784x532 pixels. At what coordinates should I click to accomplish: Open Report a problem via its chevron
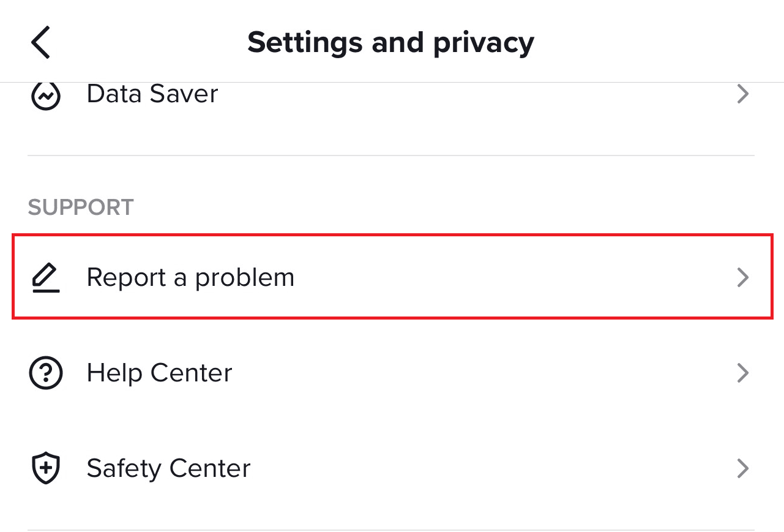(742, 277)
